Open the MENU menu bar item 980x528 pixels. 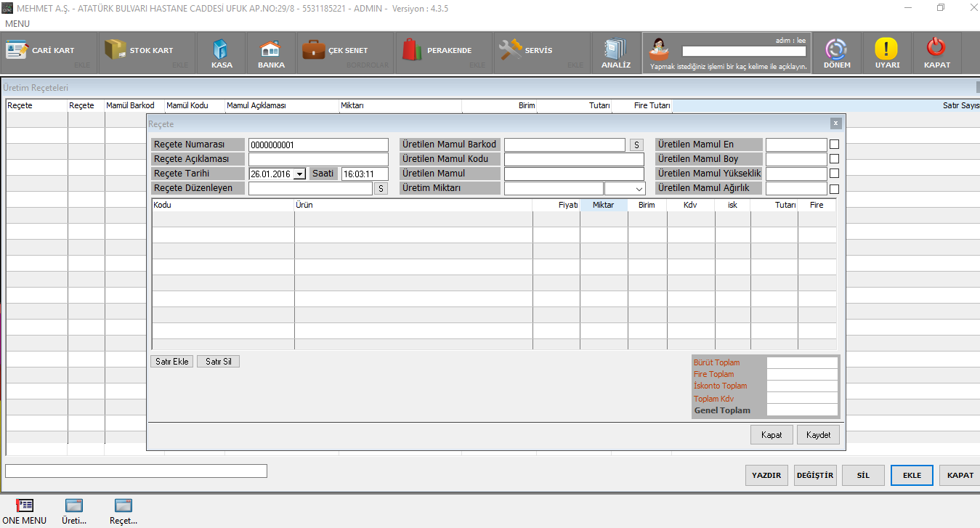point(17,24)
